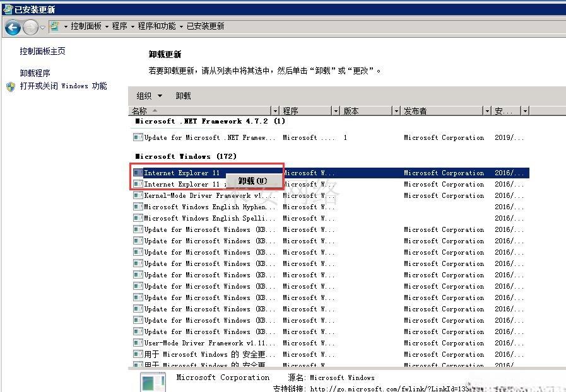
Task: Click the Control Panel icon in the address bar
Action: (54, 26)
